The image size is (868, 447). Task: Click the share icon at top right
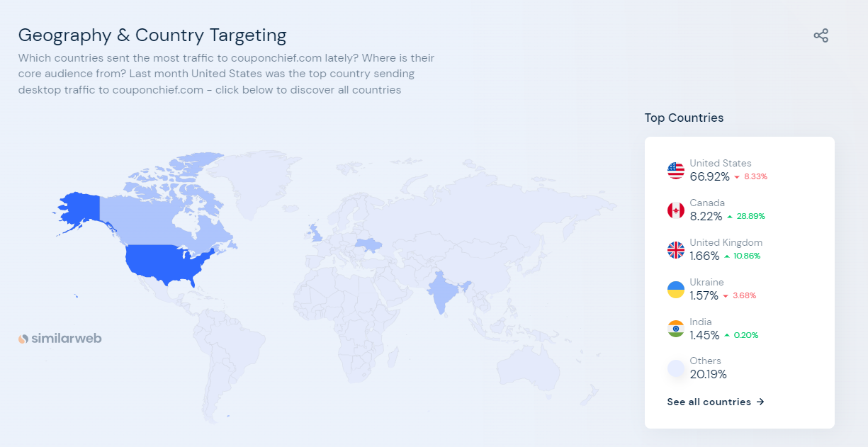click(821, 35)
